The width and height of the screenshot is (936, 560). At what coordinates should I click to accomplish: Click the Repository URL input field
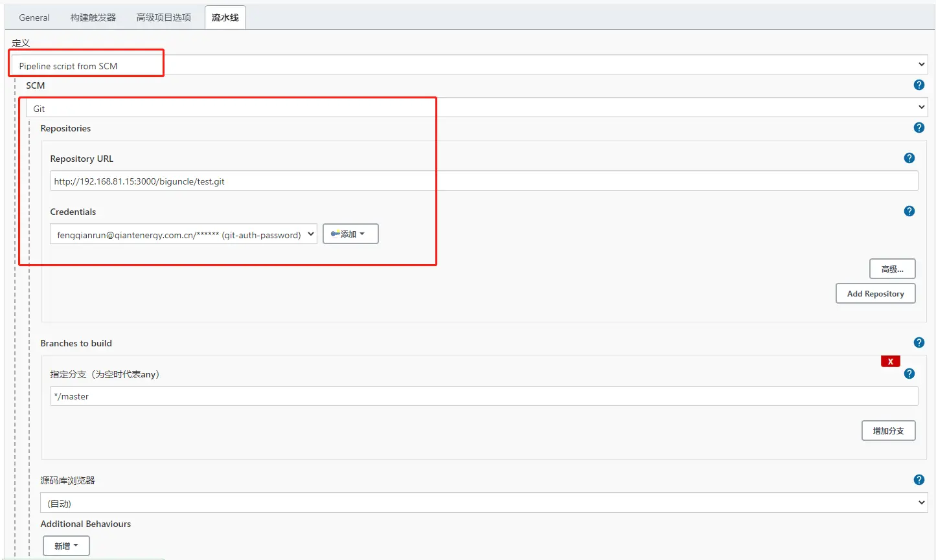coord(483,181)
